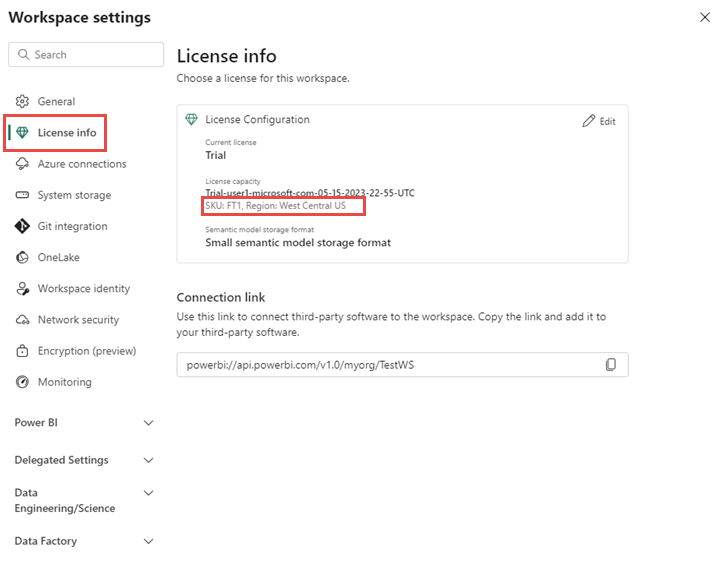Screen dimensions: 725x562
Task: Edit the License Configuration
Action: 599,121
